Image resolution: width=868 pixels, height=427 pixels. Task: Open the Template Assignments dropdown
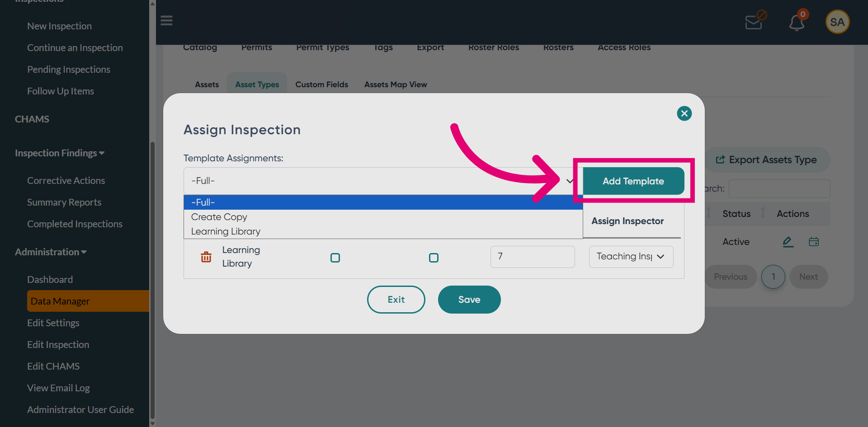tap(383, 181)
